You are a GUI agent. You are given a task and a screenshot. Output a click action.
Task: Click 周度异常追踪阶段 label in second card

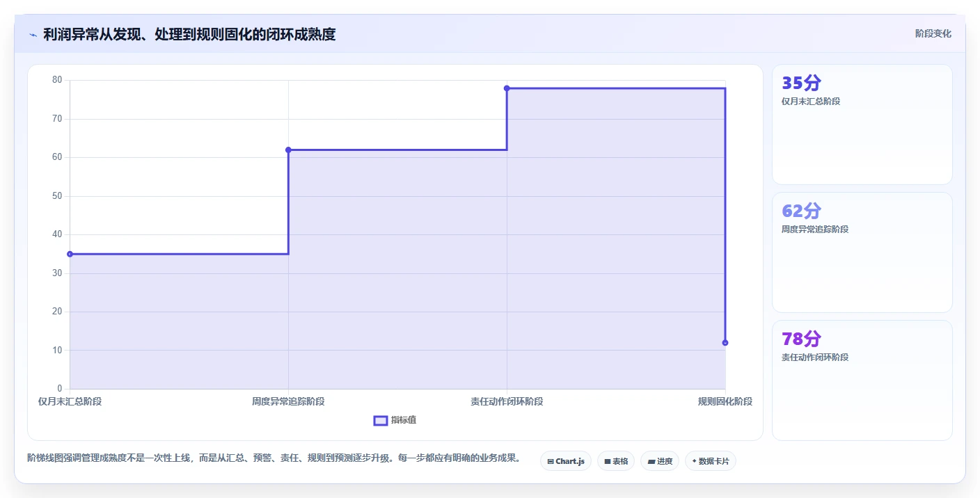point(815,230)
